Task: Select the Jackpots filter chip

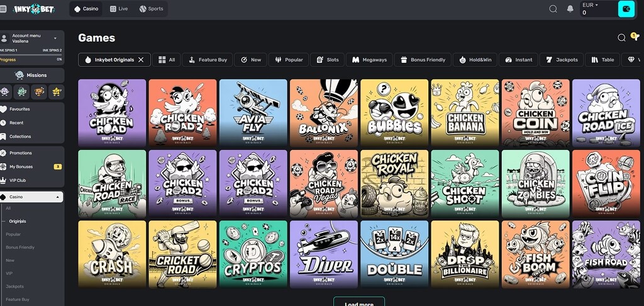Action: pos(561,60)
